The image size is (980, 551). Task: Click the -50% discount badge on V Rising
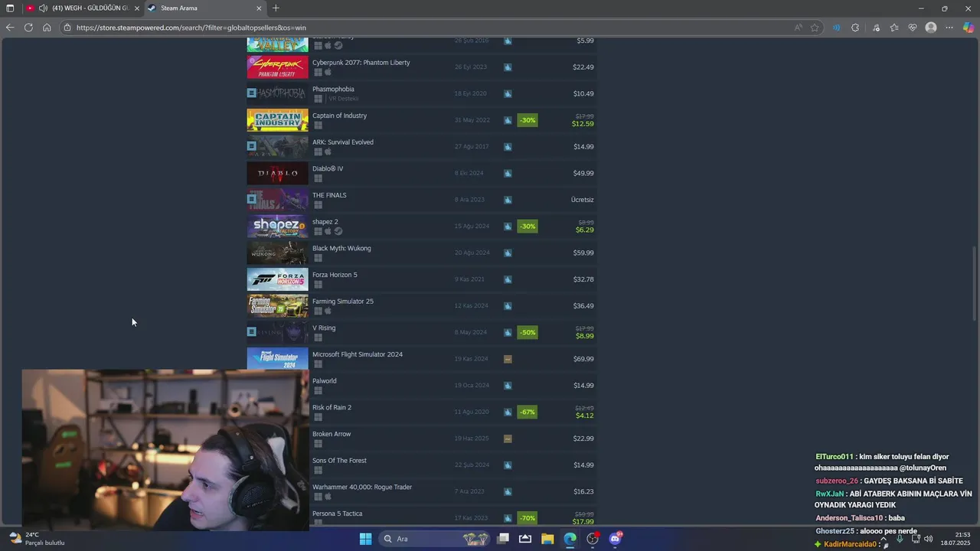[527, 332]
